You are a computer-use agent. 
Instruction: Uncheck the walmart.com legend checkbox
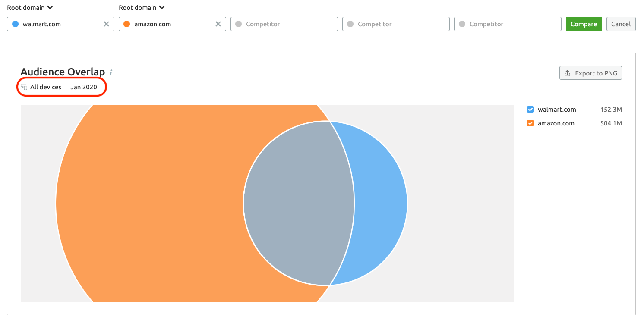pyautogui.click(x=530, y=110)
